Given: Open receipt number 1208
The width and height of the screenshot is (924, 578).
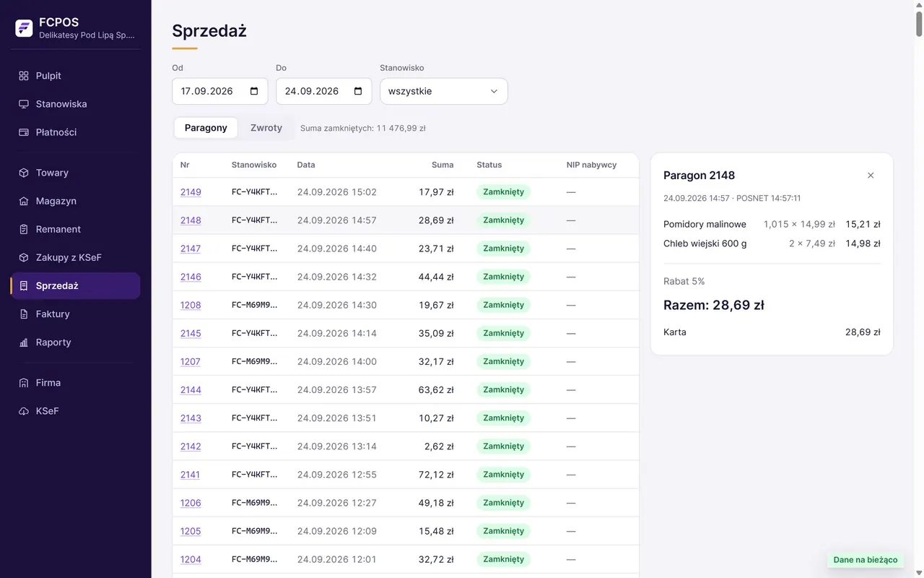Looking at the screenshot, I should (191, 305).
